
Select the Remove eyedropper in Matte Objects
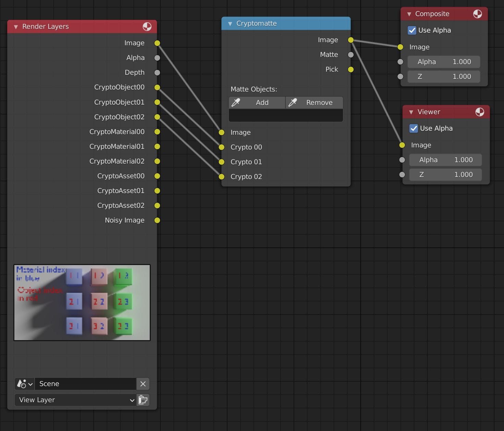[293, 102]
